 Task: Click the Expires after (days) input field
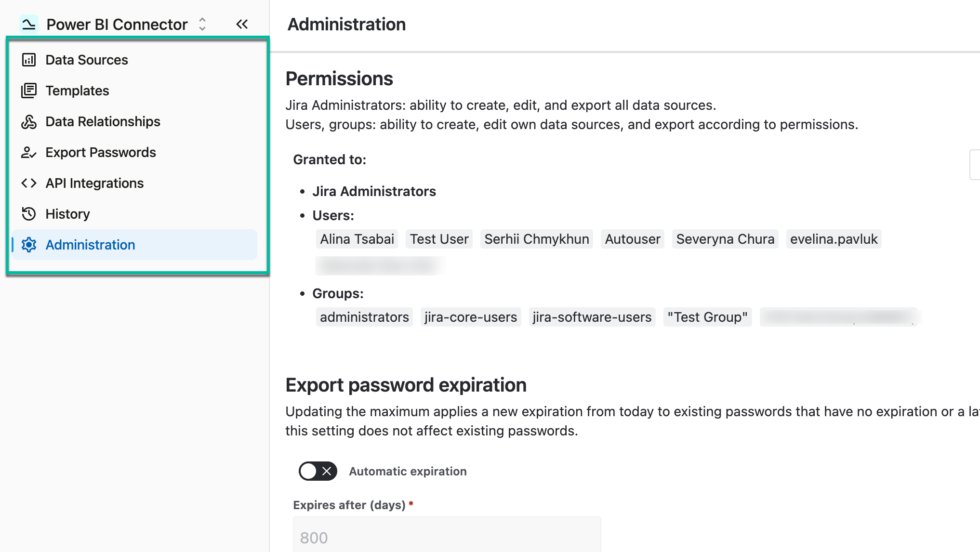tap(447, 536)
